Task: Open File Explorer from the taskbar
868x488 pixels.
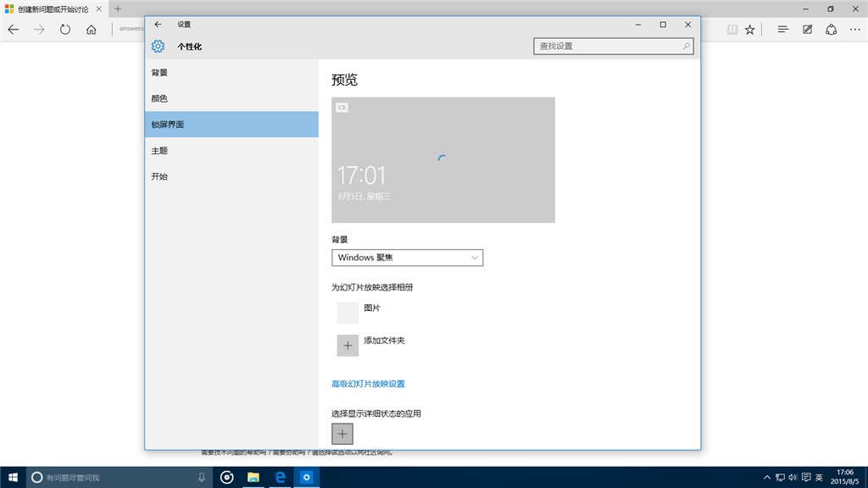Action: [x=253, y=477]
